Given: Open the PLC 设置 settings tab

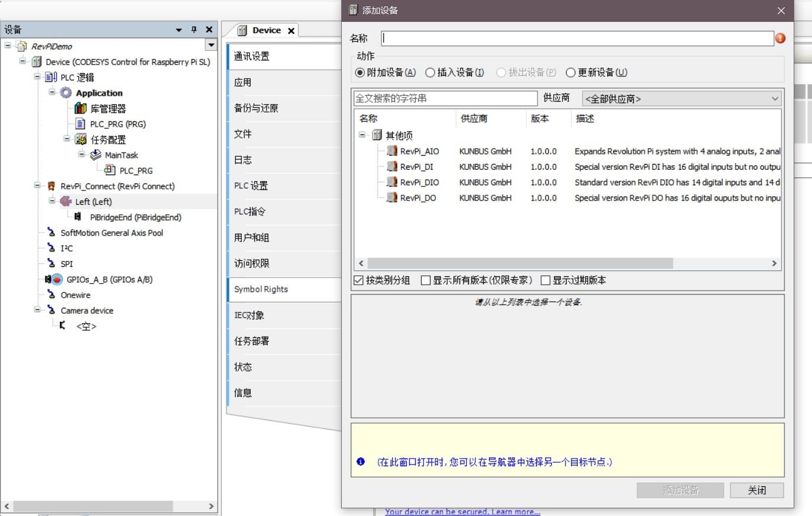Looking at the screenshot, I should pyautogui.click(x=251, y=186).
